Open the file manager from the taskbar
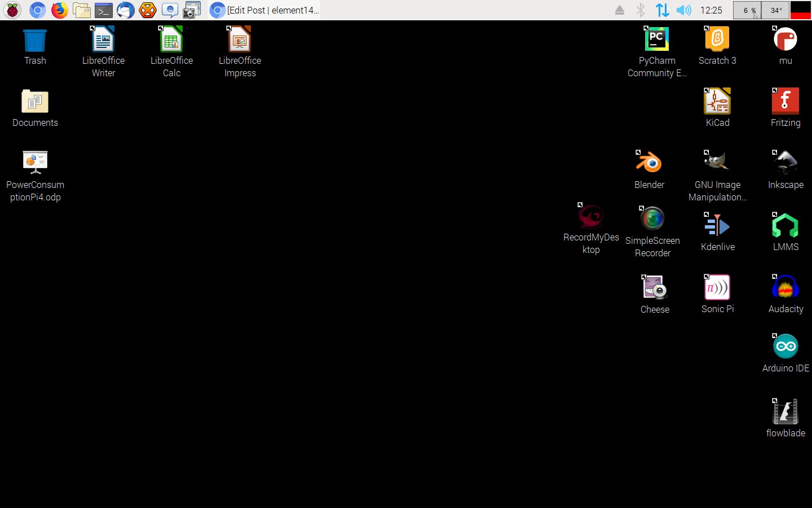 click(82, 10)
